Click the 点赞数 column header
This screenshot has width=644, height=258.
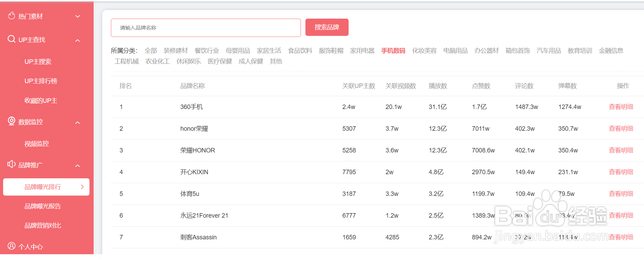(481, 86)
